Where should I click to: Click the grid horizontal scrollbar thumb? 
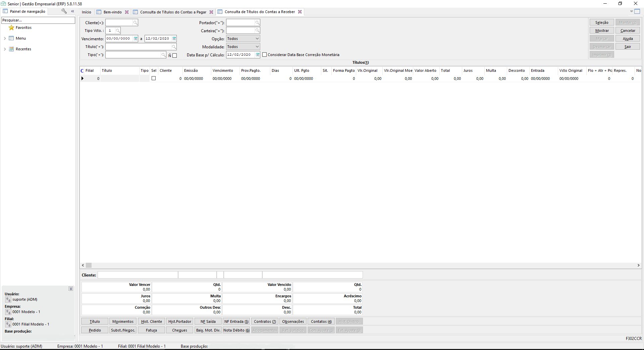pos(89,265)
